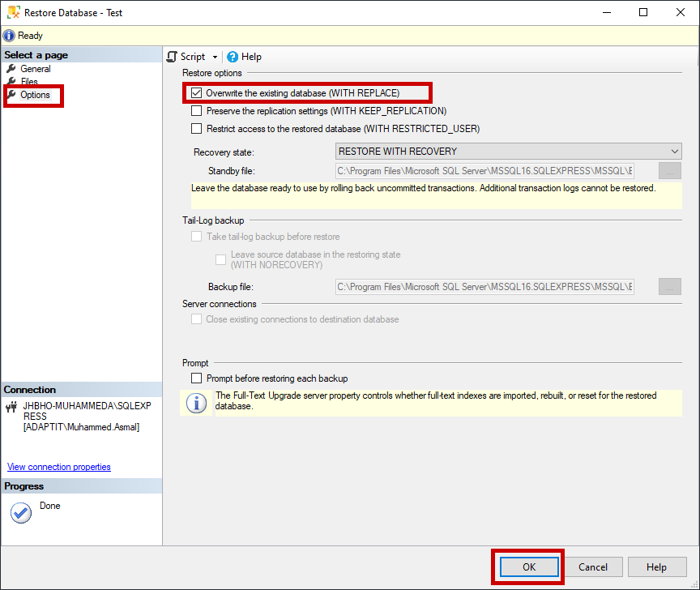
Task: Click the wrench icon next to Options
Action: click(11, 94)
